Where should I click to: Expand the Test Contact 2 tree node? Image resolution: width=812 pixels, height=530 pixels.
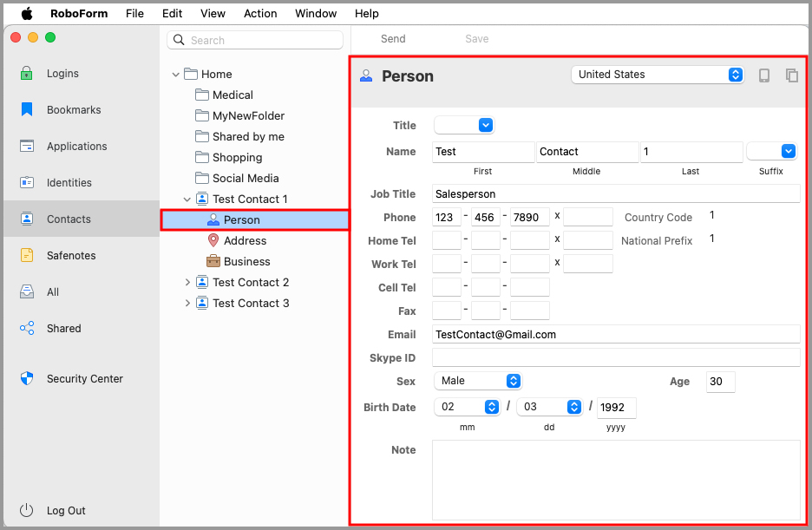coord(187,283)
